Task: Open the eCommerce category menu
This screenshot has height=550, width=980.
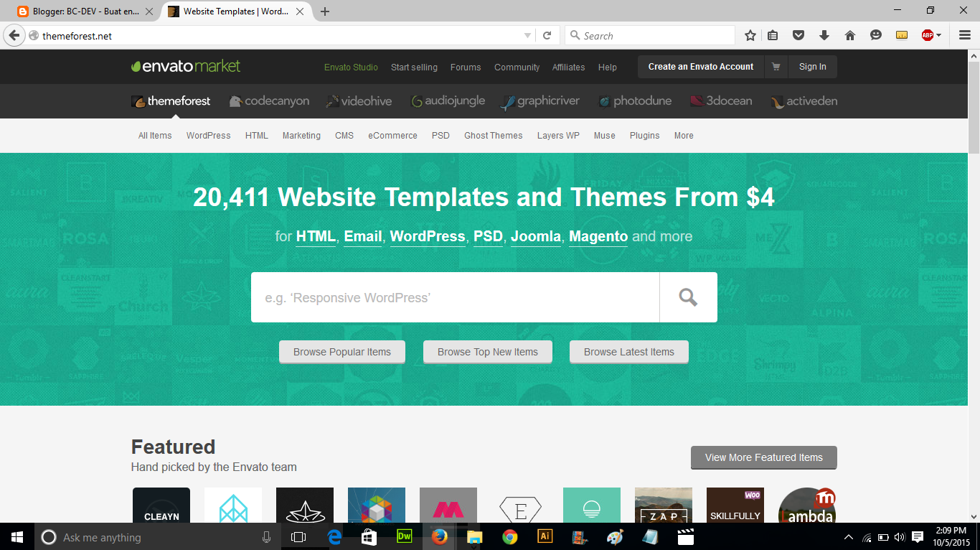Action: click(392, 136)
